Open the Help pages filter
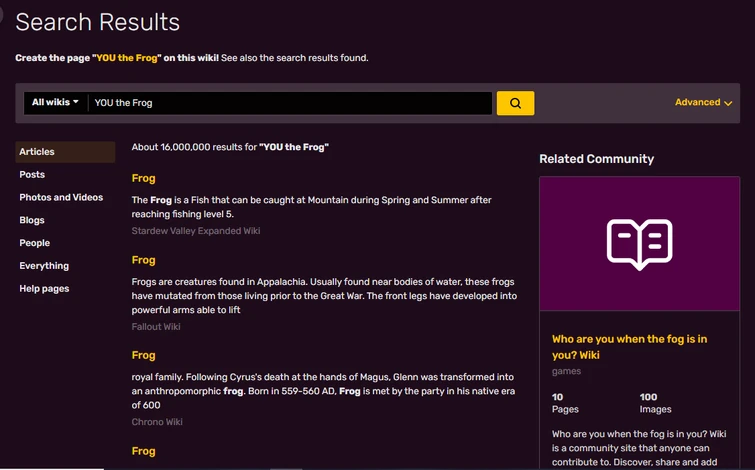 coord(44,290)
